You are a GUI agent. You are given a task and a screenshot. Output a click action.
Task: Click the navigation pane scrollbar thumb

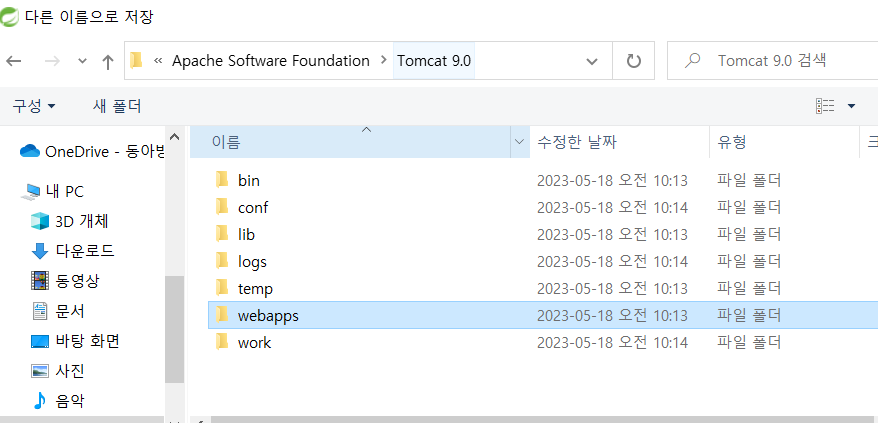(174, 329)
